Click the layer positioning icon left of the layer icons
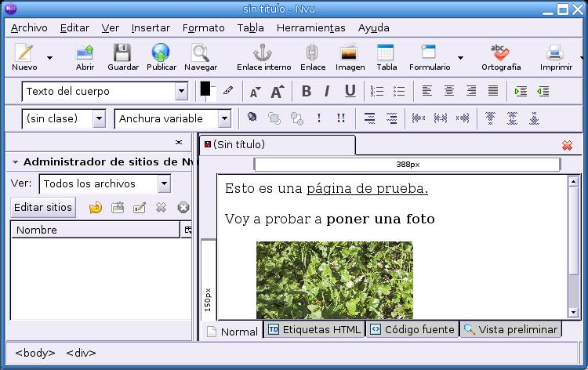Screen dimensions: 588x370 pos(252,118)
